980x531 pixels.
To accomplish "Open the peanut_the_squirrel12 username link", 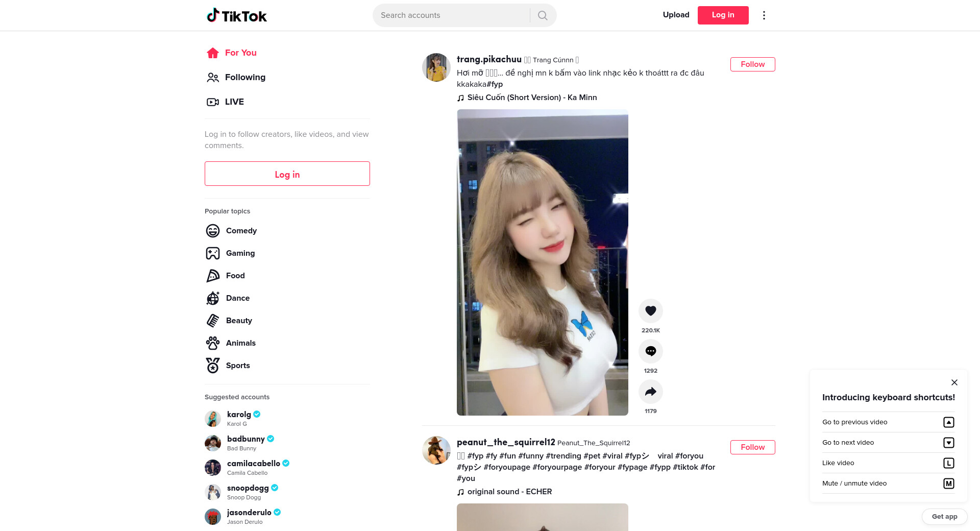I will click(x=506, y=442).
